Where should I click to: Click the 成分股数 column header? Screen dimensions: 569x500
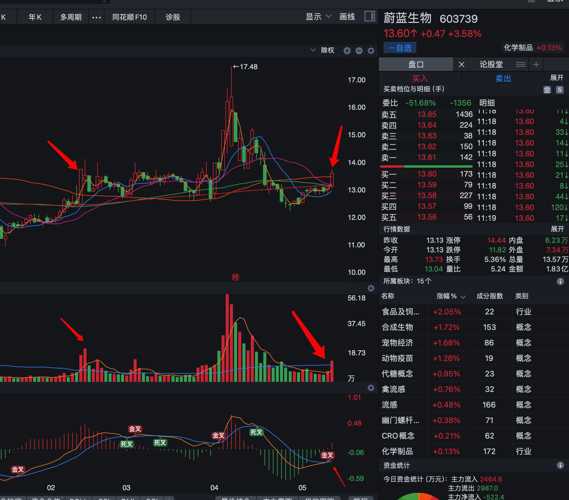[490, 296]
